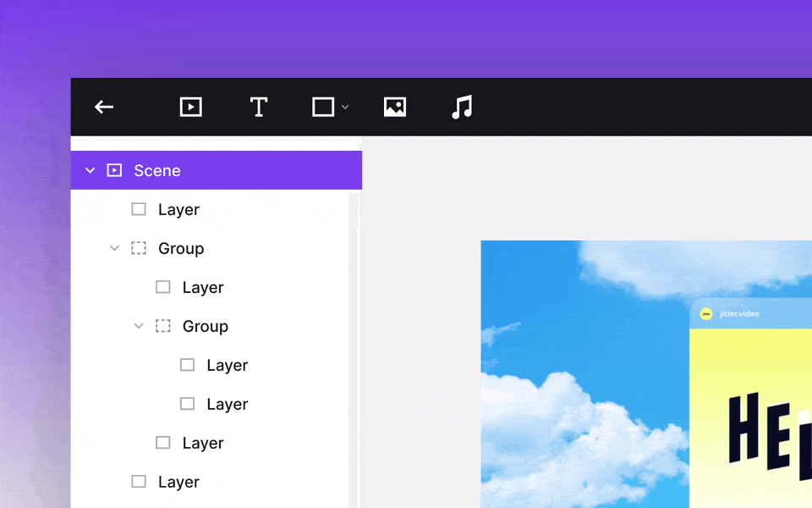Select the last top-level Layer in the list

coord(178,482)
